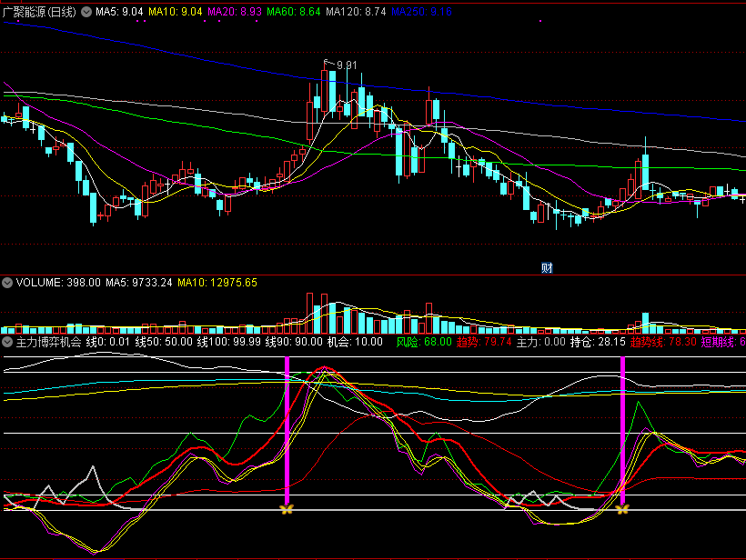Image resolution: width=746 pixels, height=560 pixels.
Task: Open the 主力博弈机会 indicator dropdown arrow
Action: [7, 342]
